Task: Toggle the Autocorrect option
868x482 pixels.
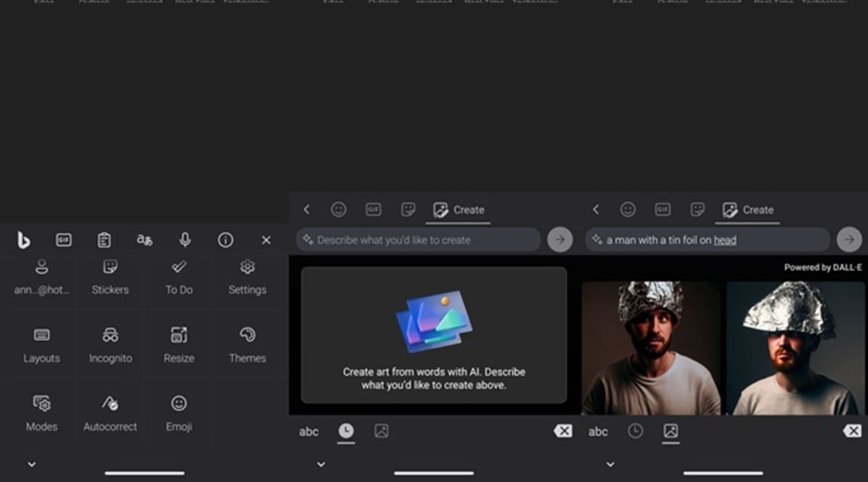Action: [110, 413]
